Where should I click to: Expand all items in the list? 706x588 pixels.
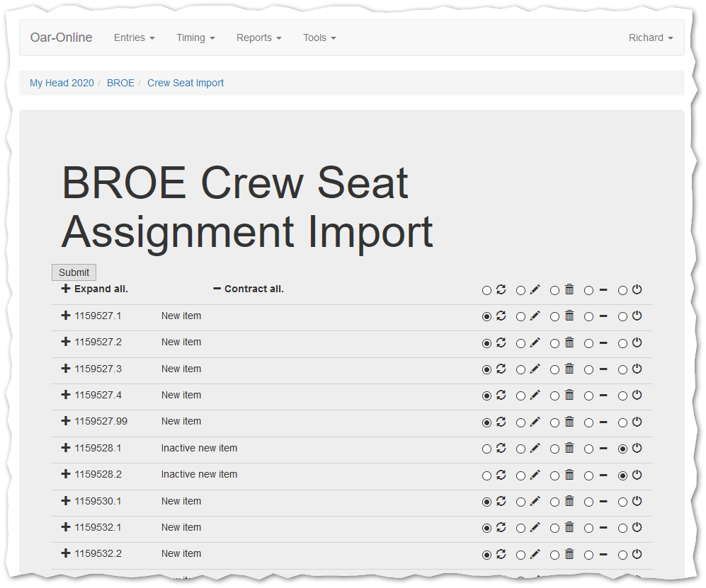(x=95, y=289)
